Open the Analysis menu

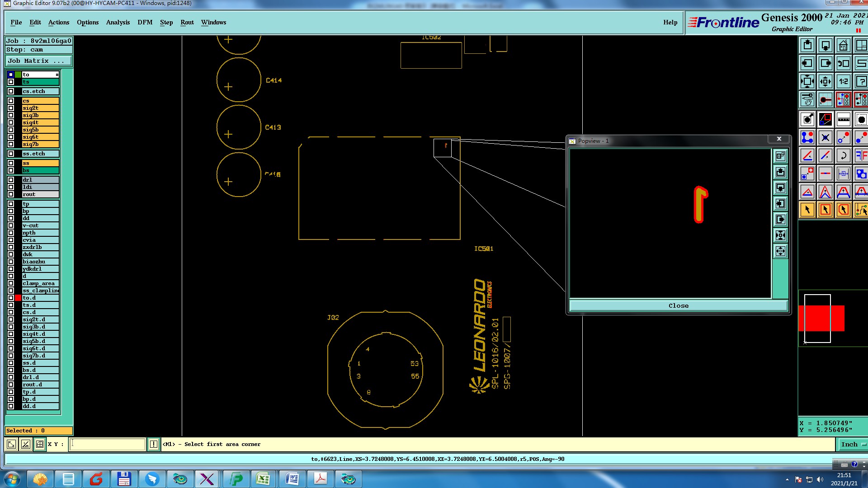pos(118,22)
